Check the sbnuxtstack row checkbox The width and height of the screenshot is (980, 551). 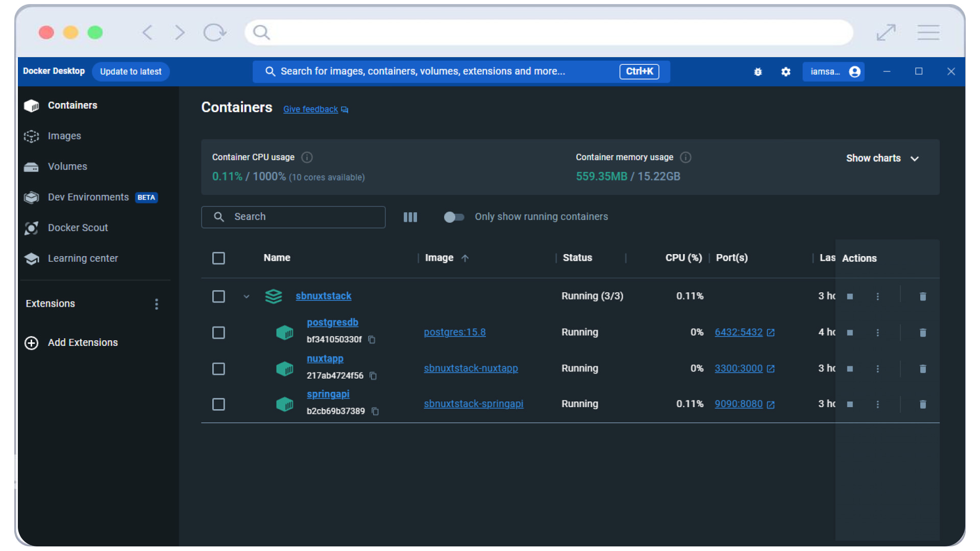point(218,296)
